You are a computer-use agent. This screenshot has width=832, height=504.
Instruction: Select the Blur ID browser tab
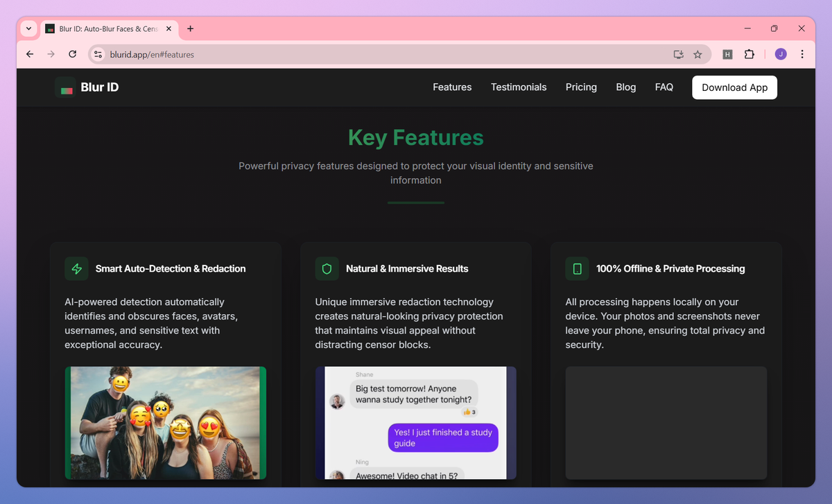109,28
